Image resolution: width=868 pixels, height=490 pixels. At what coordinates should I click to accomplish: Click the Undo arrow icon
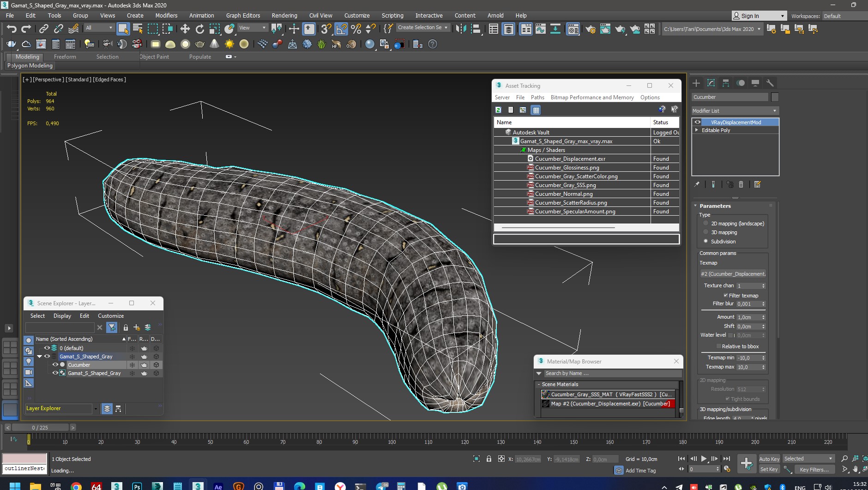click(12, 29)
